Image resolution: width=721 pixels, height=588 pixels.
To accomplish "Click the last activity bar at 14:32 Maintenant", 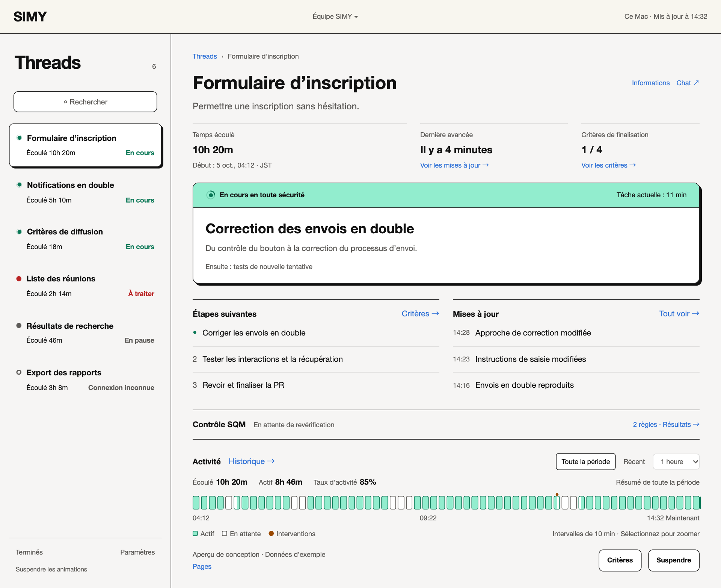I will 697,503.
